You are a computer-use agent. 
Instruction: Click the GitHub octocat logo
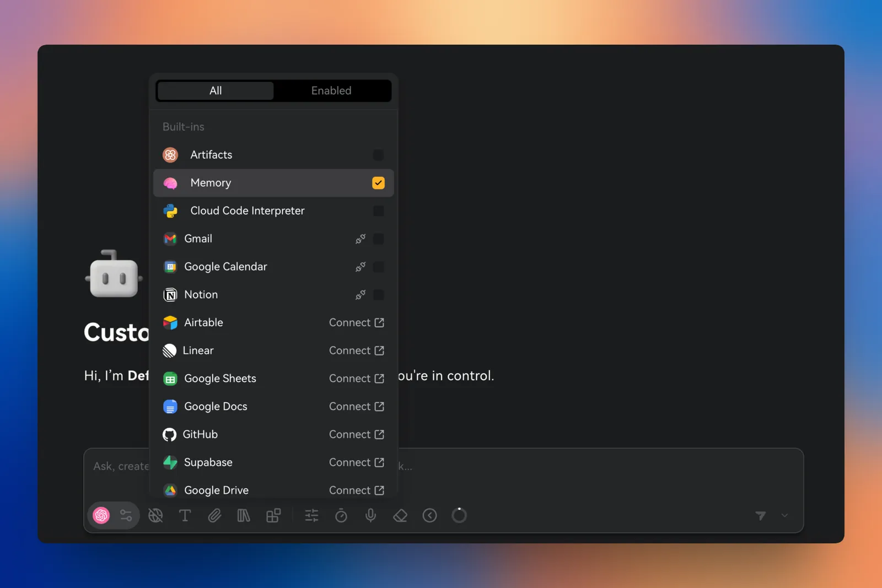click(x=170, y=434)
